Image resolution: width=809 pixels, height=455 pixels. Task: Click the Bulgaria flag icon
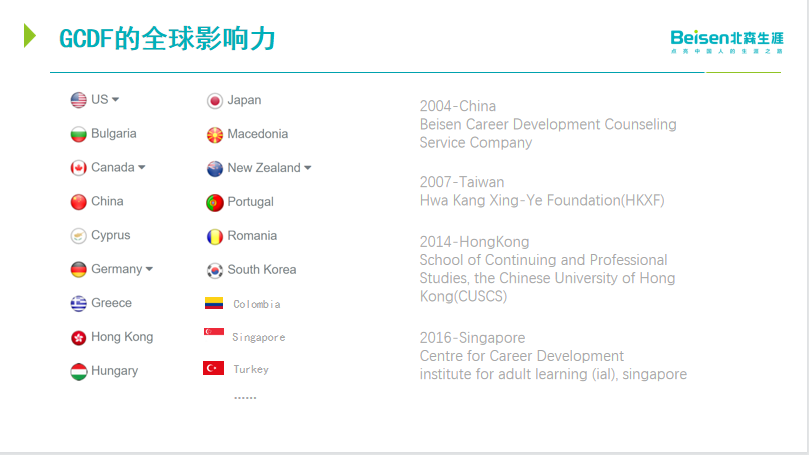tap(79, 134)
